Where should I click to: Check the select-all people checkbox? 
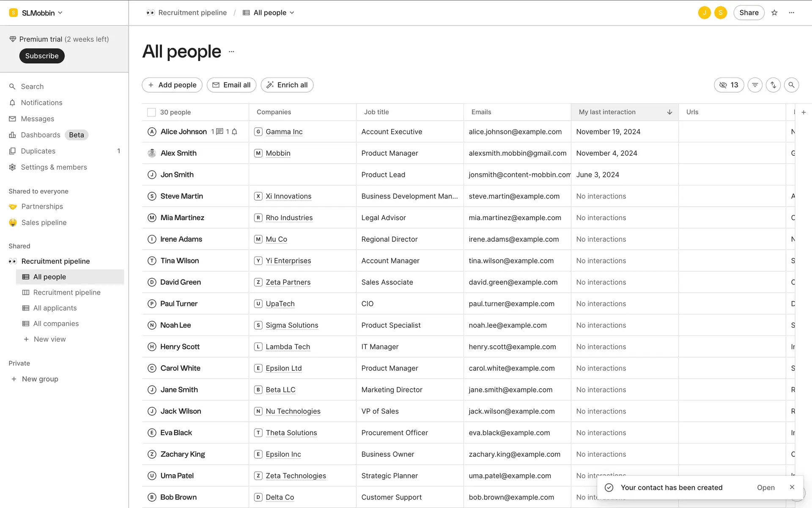click(x=151, y=112)
